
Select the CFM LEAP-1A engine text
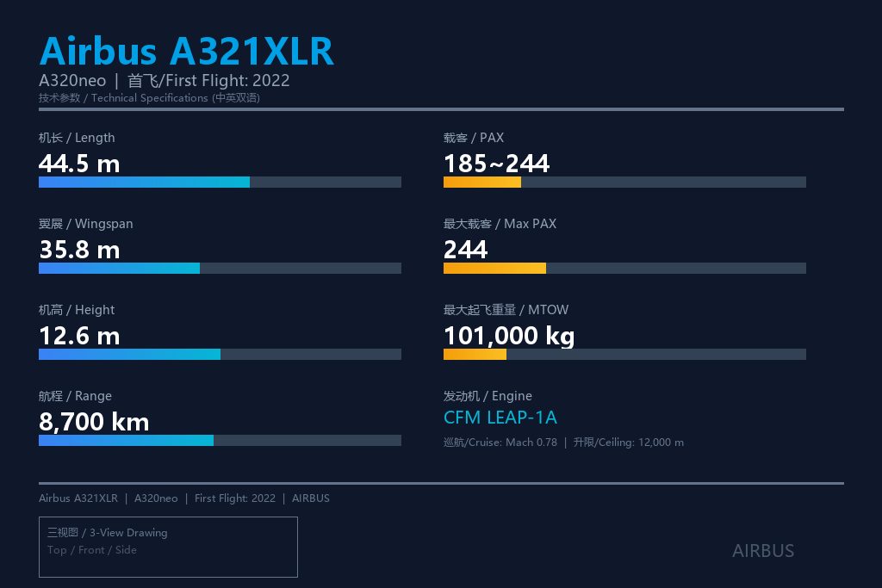click(x=500, y=418)
